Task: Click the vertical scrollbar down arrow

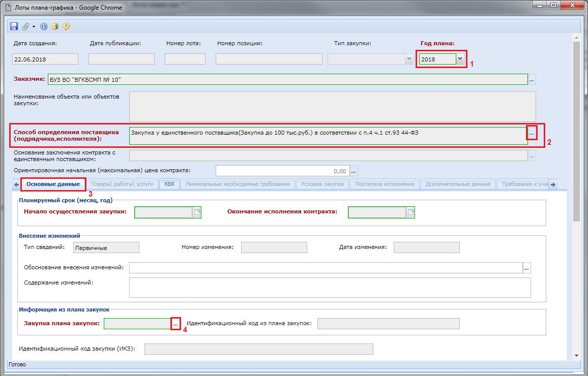Action: (x=576, y=355)
